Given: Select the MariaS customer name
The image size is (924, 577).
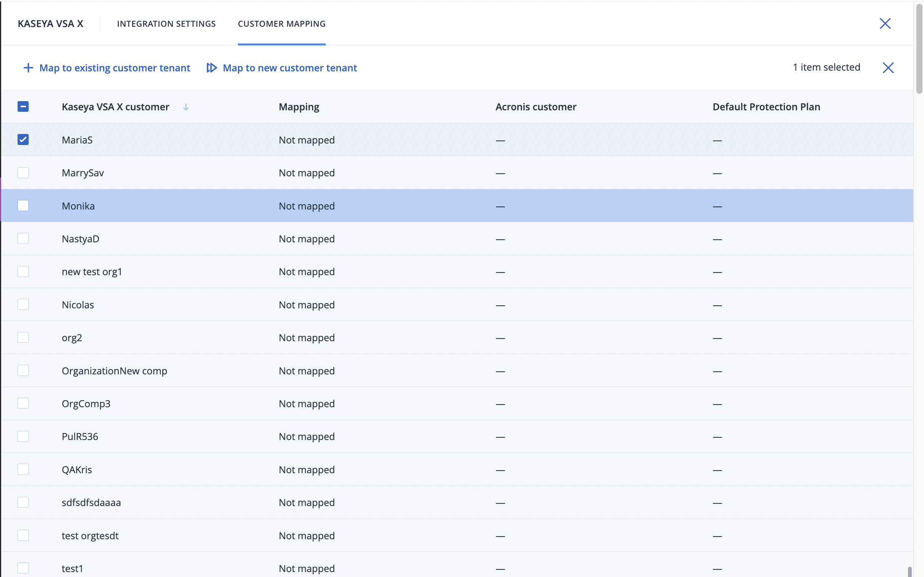Looking at the screenshot, I should click(77, 140).
